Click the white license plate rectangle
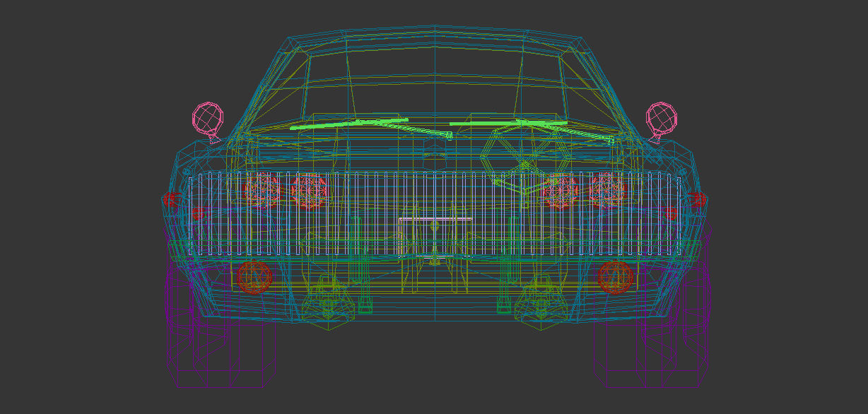 point(435,237)
